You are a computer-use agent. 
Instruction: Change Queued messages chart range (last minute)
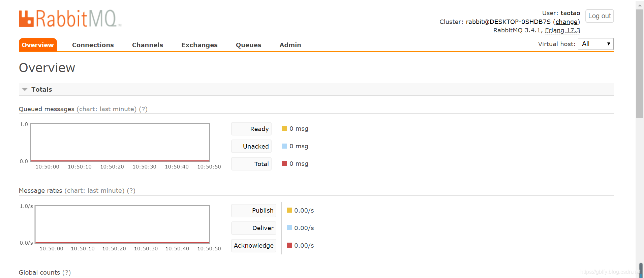pos(106,109)
